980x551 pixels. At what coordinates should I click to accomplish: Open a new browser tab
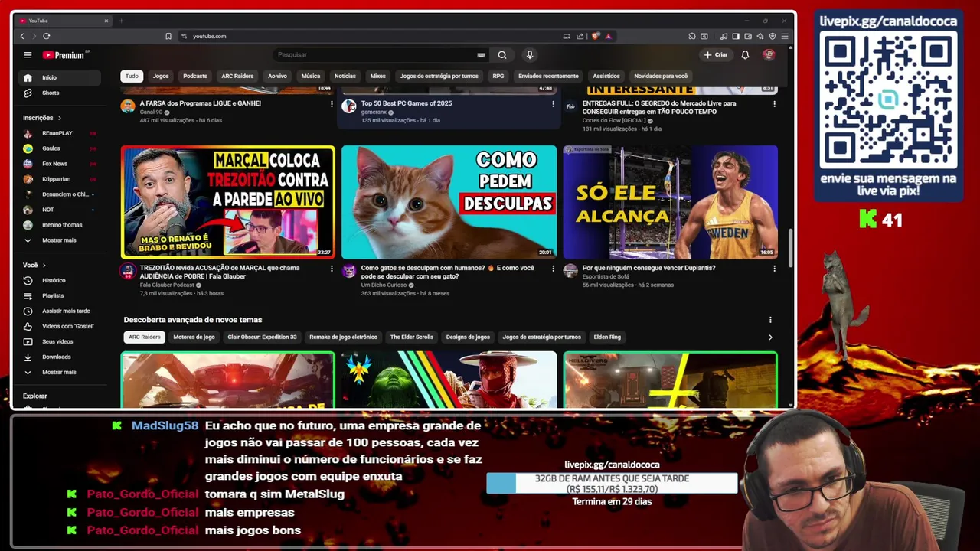click(121, 21)
